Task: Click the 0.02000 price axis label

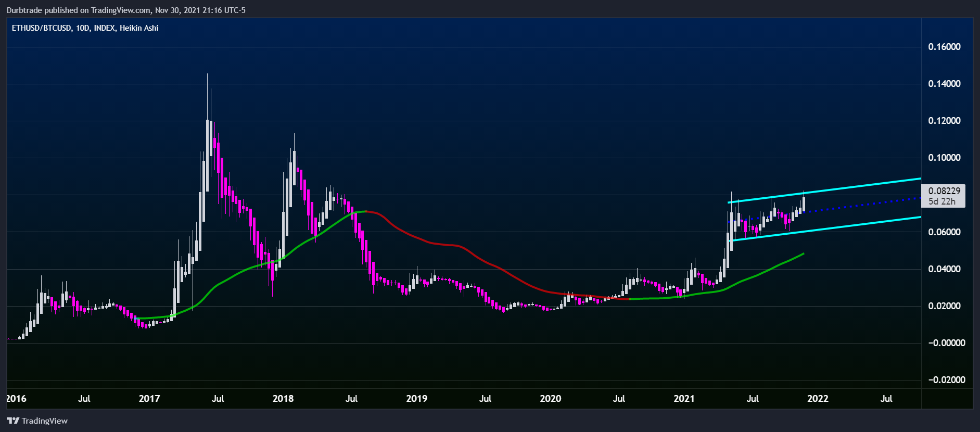Action: (944, 306)
